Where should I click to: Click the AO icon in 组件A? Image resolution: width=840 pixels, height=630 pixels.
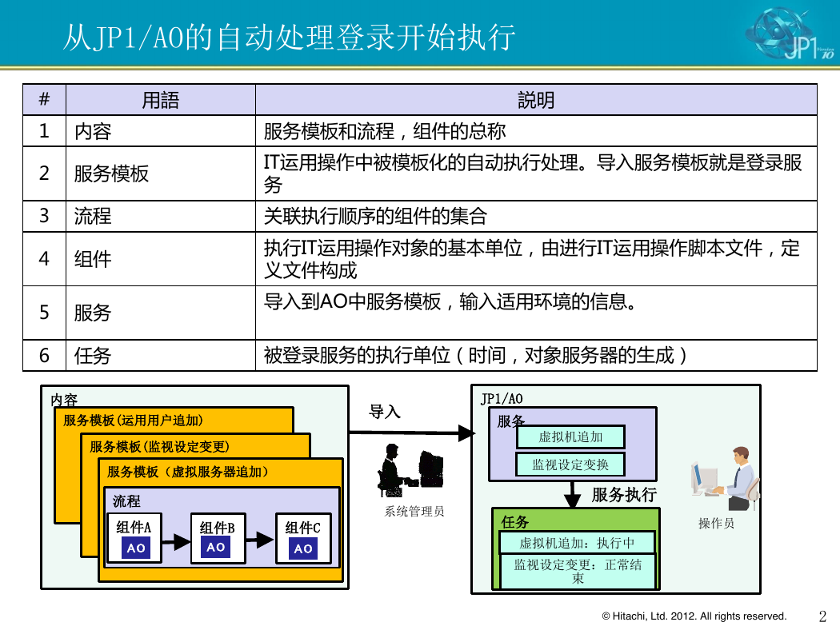tap(135, 548)
